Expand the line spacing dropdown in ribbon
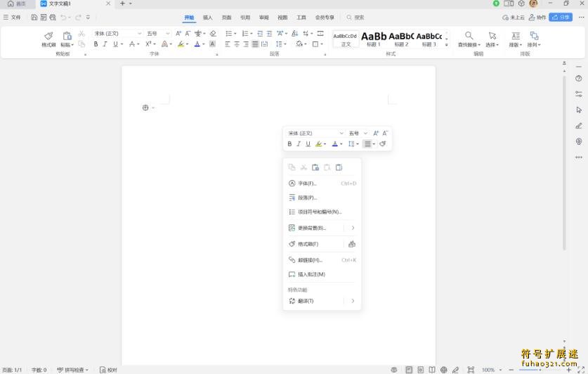Viewport: 588px width, 374px height. [285, 44]
